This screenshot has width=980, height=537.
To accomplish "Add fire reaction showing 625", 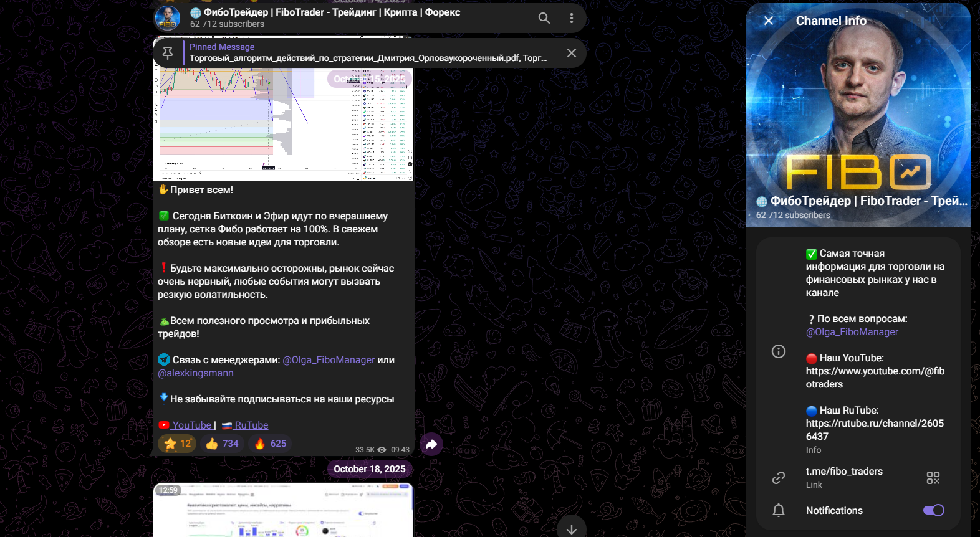I will click(271, 444).
